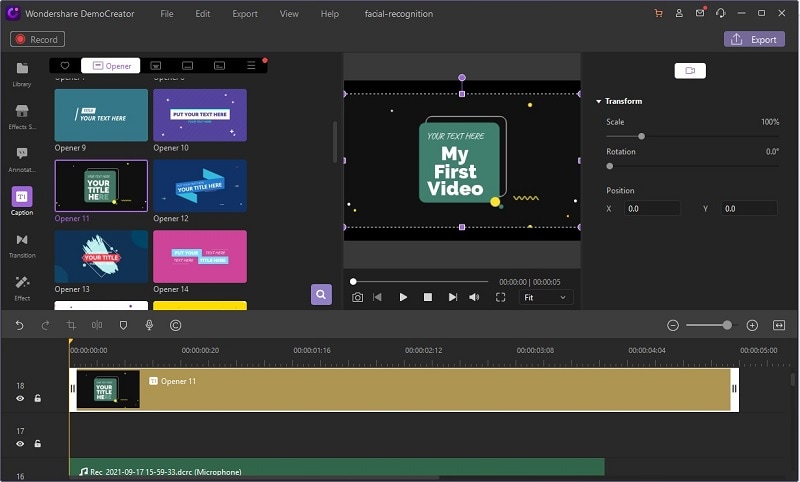The image size is (800, 482).
Task: Open the Fit zoom dropdown
Action: [x=545, y=297]
